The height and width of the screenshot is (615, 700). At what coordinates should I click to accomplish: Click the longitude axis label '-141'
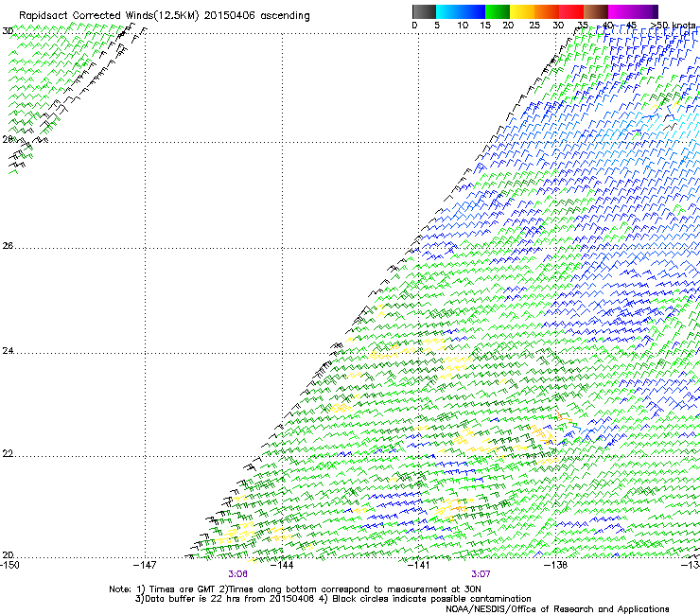tap(419, 565)
